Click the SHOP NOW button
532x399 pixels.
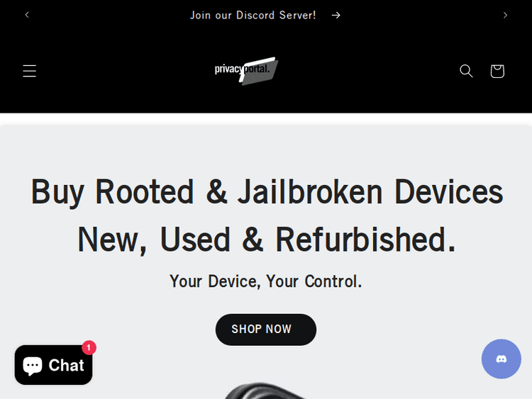click(x=266, y=330)
